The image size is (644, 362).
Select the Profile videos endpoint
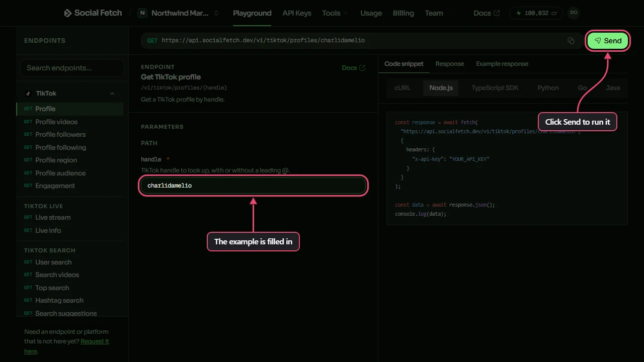pos(70,122)
